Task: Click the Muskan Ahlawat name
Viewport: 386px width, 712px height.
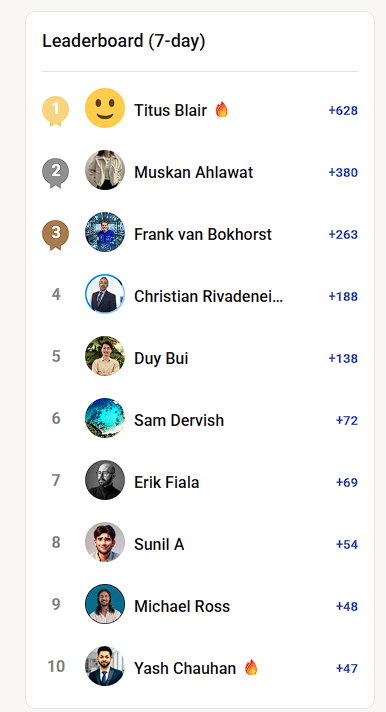Action: pyautogui.click(x=193, y=173)
